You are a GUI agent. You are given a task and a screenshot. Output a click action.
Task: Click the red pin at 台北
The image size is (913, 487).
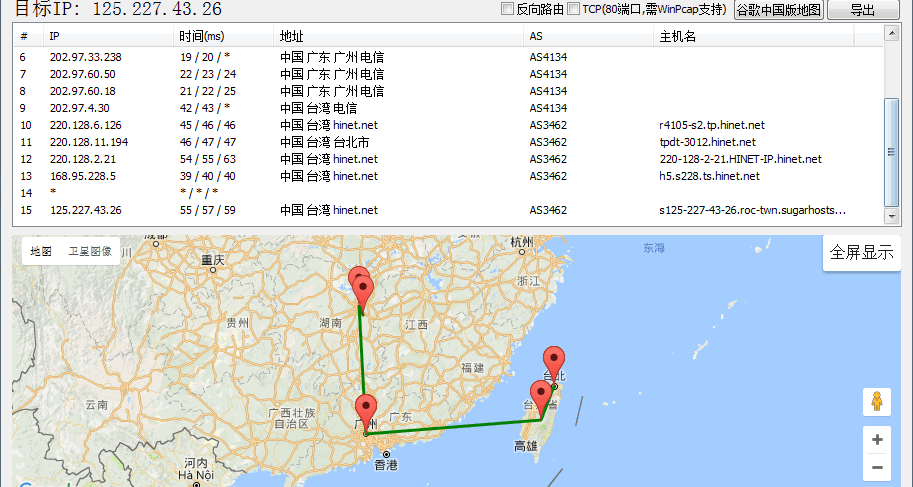pos(554,364)
